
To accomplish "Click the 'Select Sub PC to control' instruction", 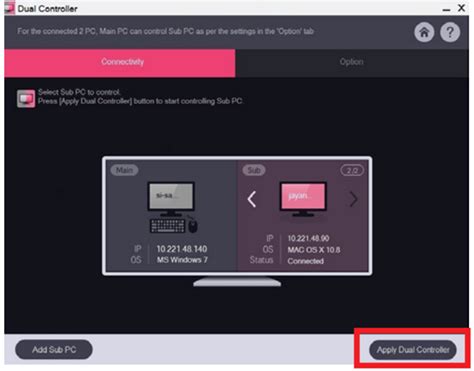I will point(79,92).
